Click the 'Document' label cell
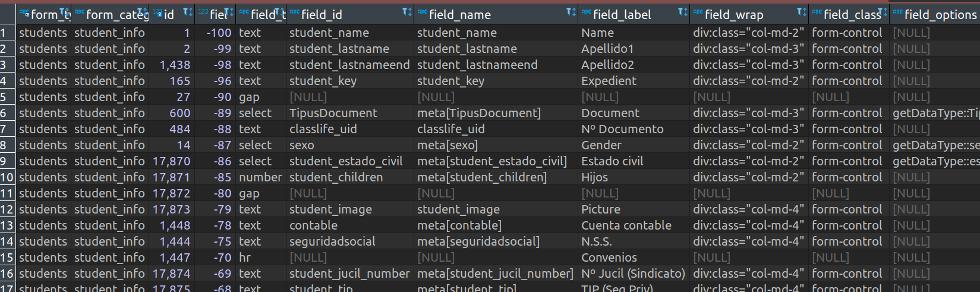980x292 pixels. (x=634, y=113)
